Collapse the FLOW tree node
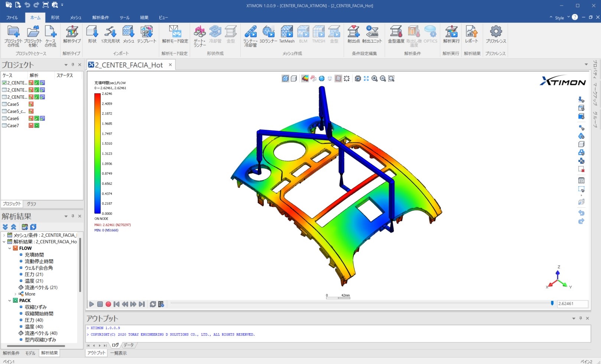Image resolution: width=601 pixels, height=364 pixels. pyautogui.click(x=10, y=248)
